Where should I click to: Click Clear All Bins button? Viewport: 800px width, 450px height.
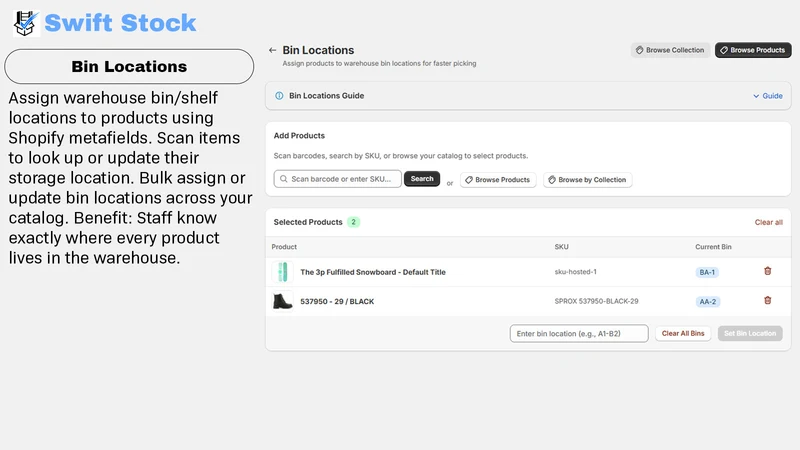point(683,334)
